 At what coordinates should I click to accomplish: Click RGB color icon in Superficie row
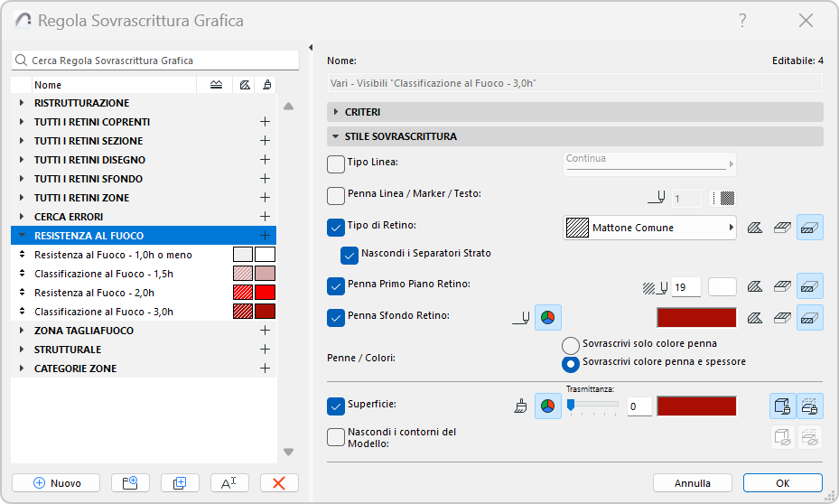point(548,406)
